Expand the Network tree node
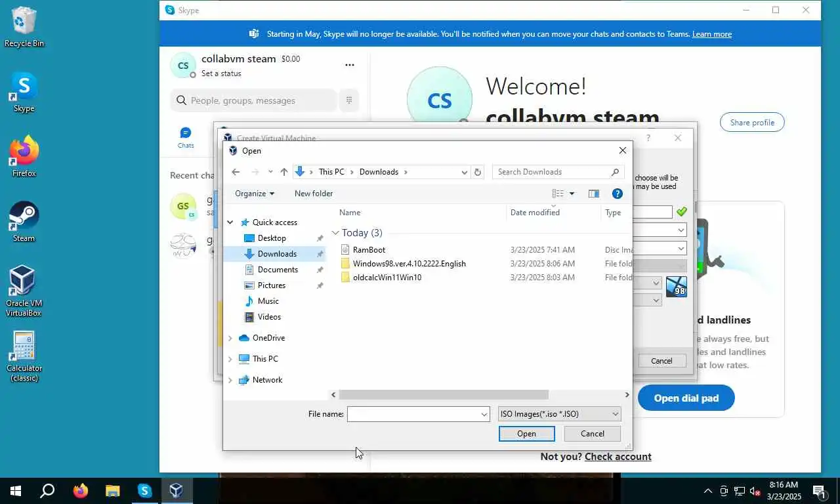 coord(230,380)
